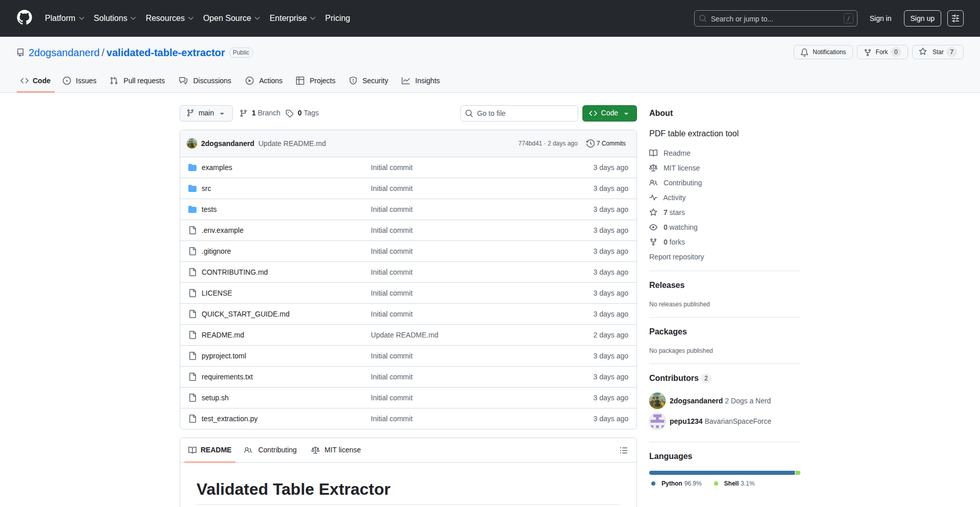Image resolution: width=980 pixels, height=507 pixels.
Task: Star this repository
Action: click(937, 52)
